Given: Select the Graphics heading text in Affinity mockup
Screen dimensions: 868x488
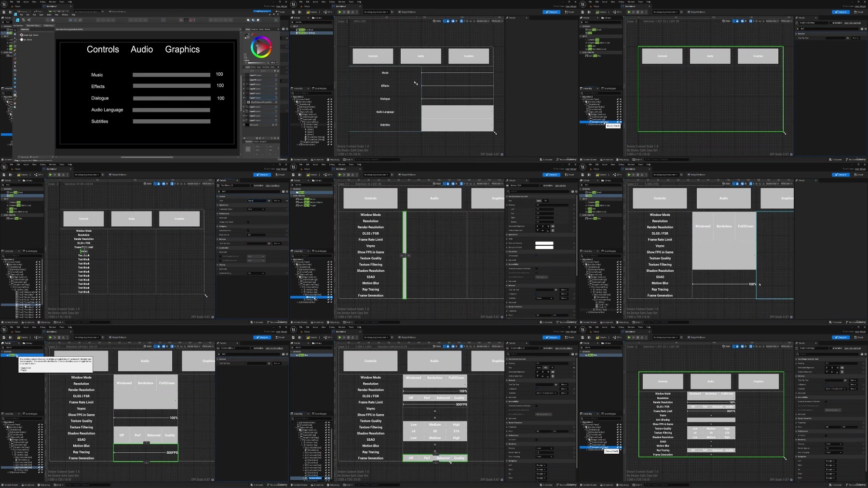Looking at the screenshot, I should point(182,50).
